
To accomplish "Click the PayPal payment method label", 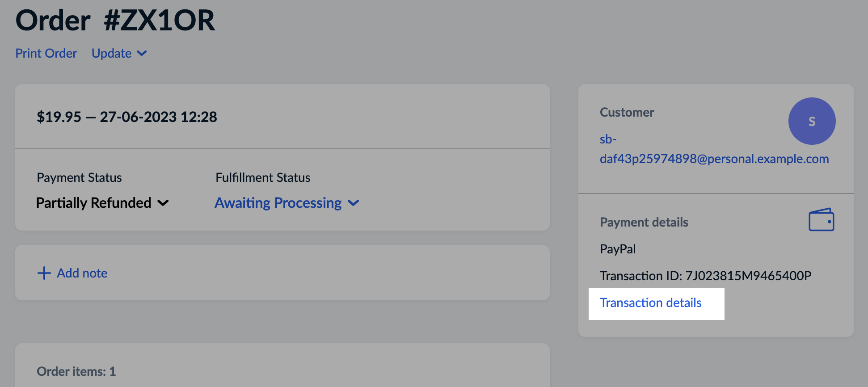I will tap(618, 249).
